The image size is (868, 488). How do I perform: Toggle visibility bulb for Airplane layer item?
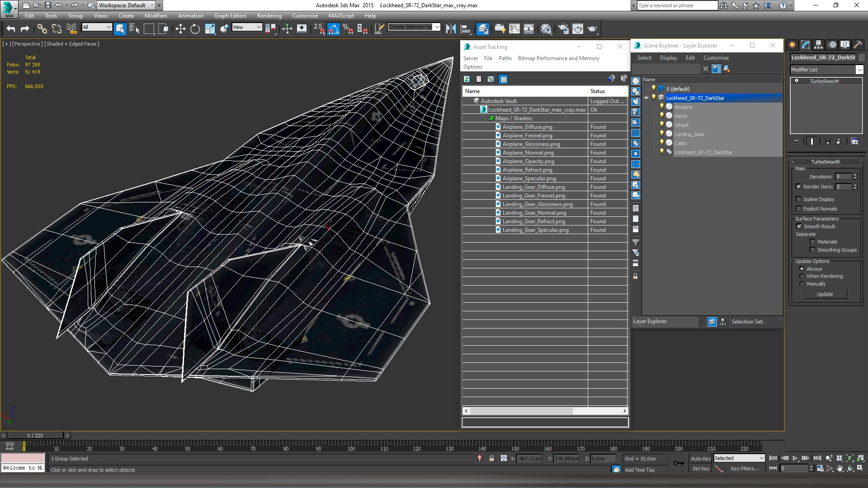tap(662, 107)
